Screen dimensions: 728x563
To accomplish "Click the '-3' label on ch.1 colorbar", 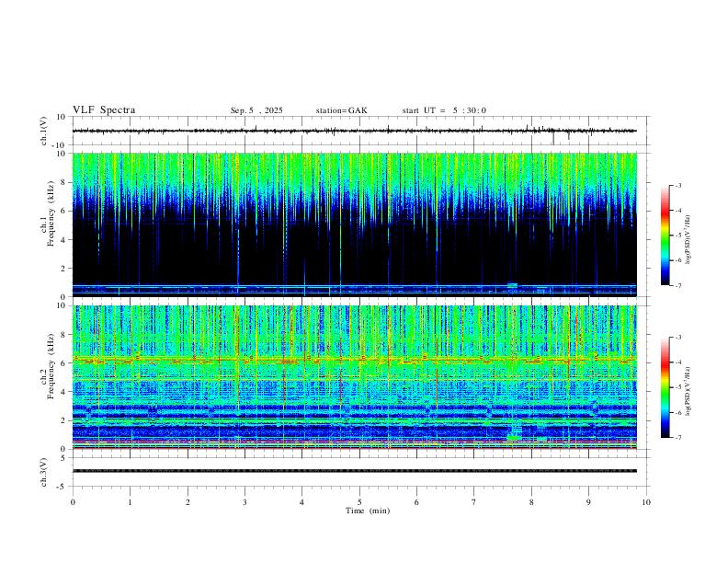I will click(678, 186).
